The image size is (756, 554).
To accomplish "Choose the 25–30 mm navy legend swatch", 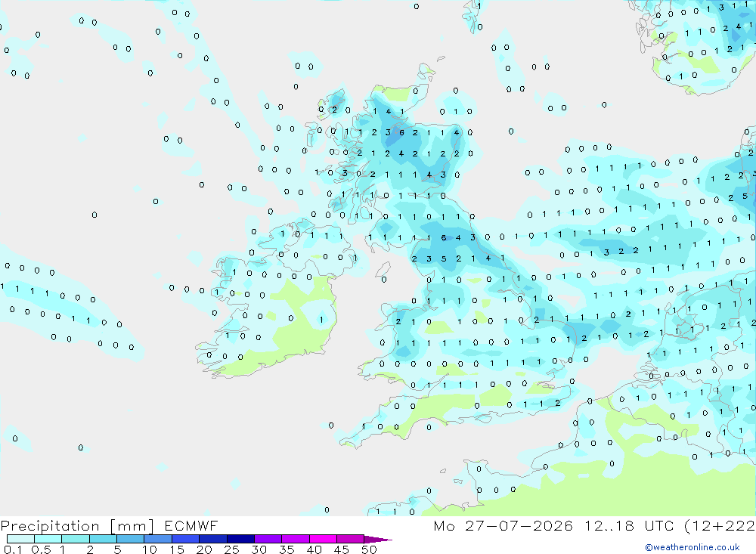I will click(240, 539).
